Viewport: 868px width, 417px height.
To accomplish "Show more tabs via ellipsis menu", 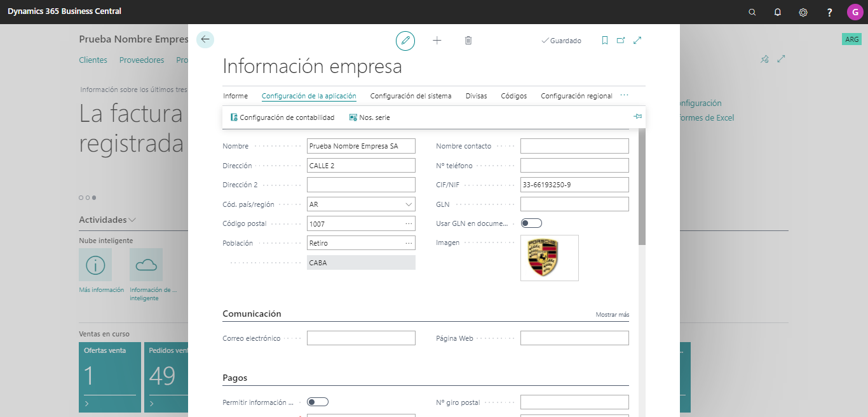I will 624,96.
